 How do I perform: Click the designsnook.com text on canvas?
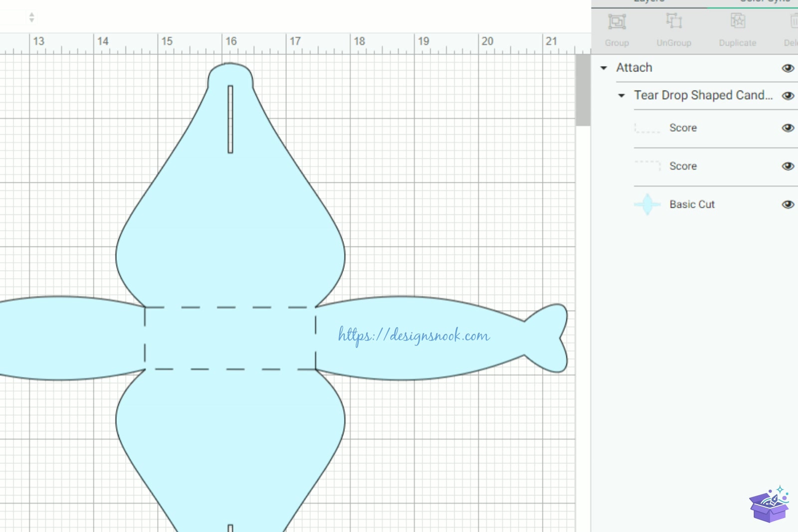(x=414, y=336)
